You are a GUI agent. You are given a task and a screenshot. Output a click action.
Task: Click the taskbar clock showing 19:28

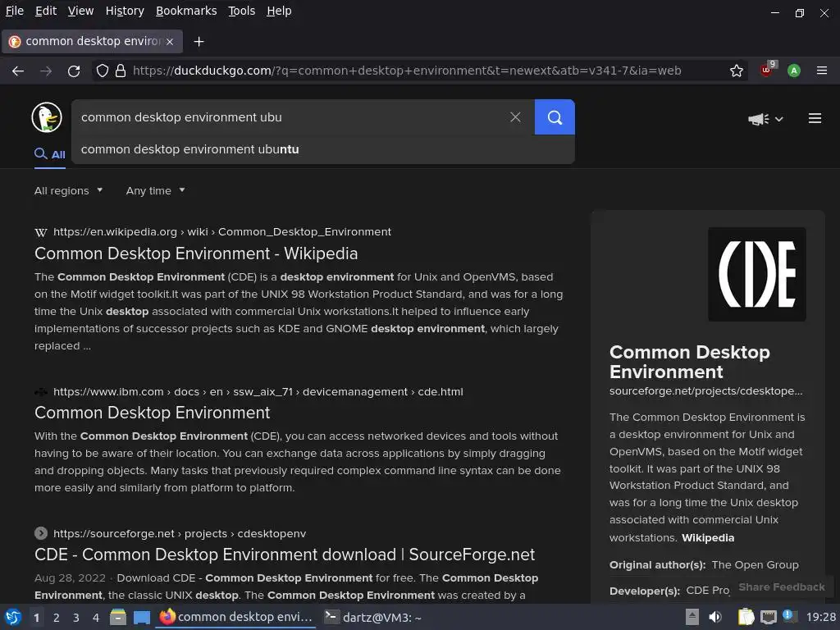tap(820, 617)
